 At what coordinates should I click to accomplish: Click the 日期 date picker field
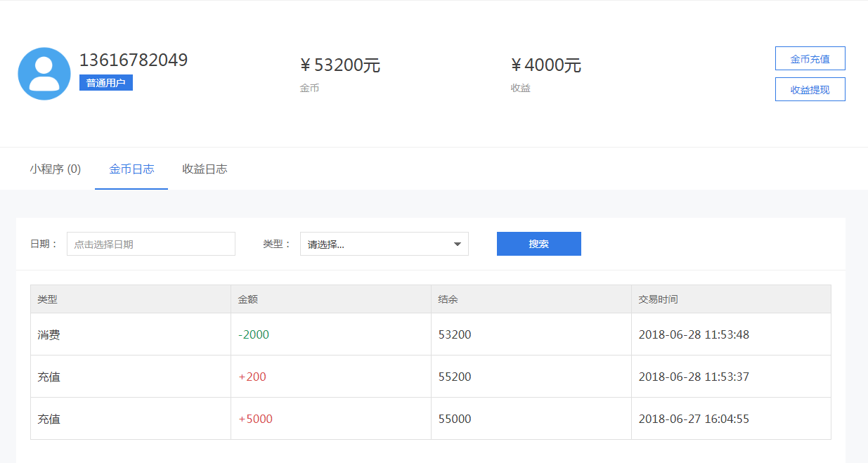pos(151,244)
